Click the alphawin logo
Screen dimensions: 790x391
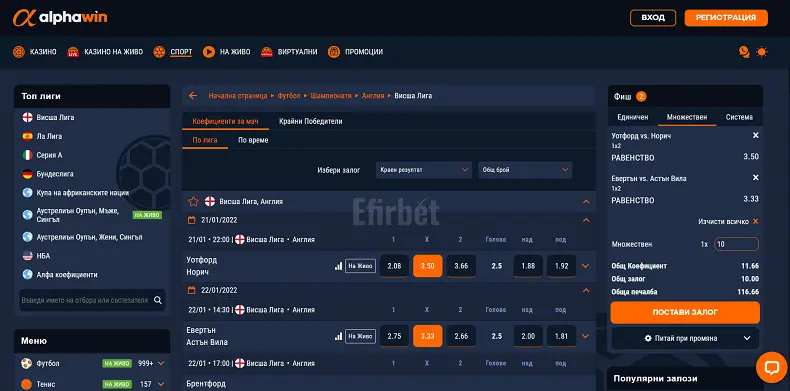(x=60, y=18)
